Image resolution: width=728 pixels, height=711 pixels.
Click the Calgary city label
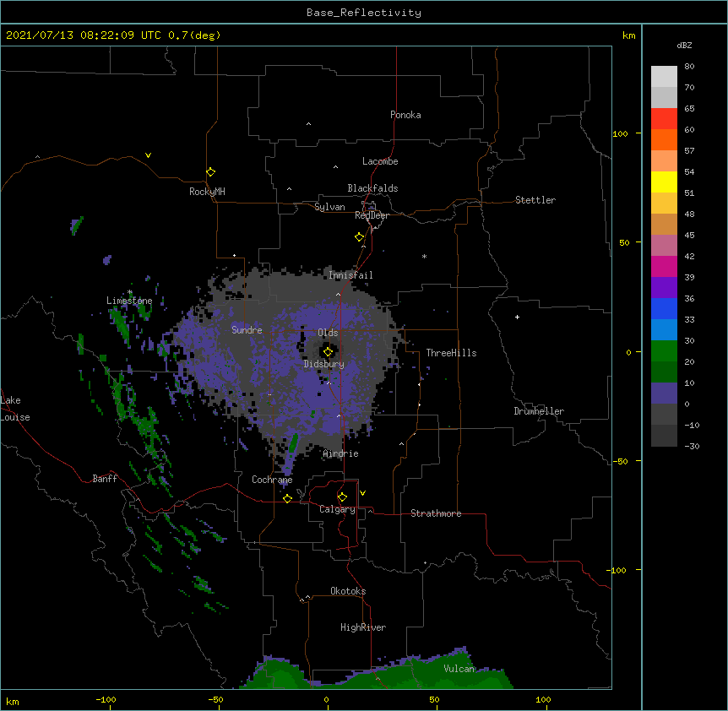click(337, 509)
